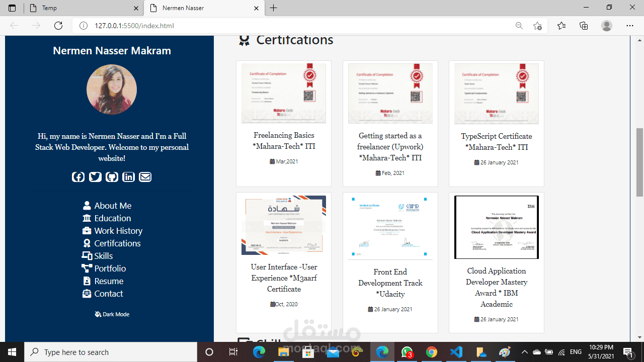644x362 pixels.
Task: Click Freelancing Basics *Mahara-Tech* ITI title
Action: pyautogui.click(x=284, y=141)
